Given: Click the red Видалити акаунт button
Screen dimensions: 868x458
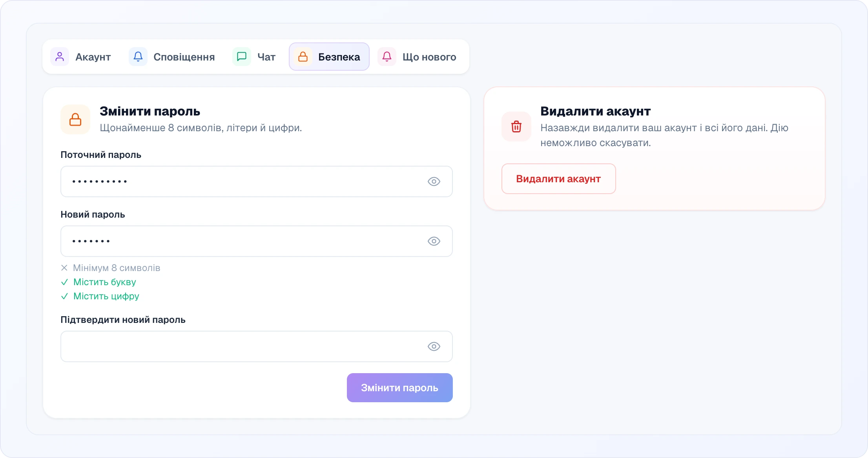Looking at the screenshot, I should [559, 179].
